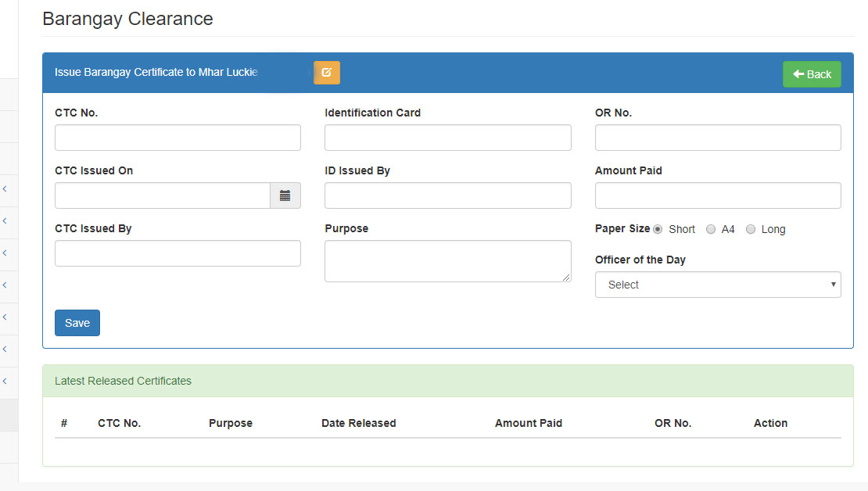Click the Amount Paid input box

(x=717, y=195)
